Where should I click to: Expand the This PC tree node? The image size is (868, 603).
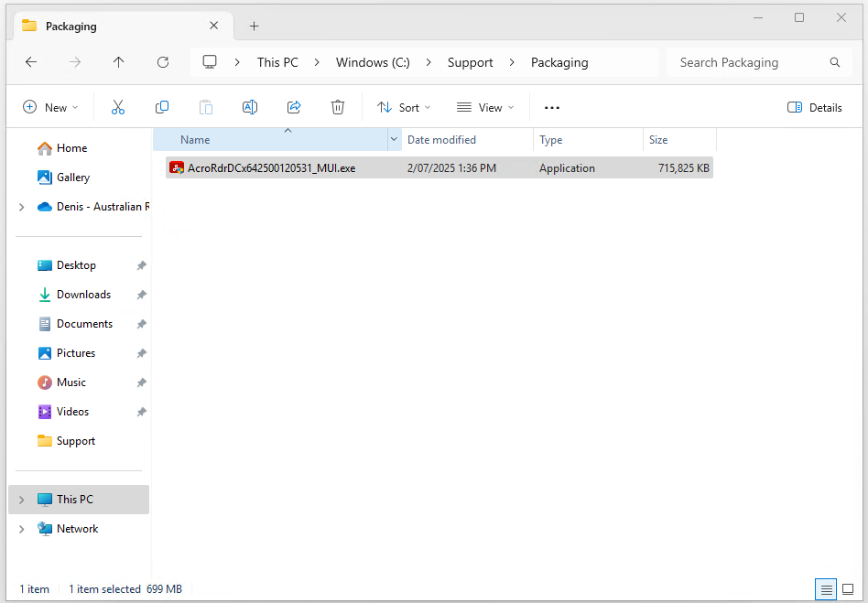pos(21,500)
